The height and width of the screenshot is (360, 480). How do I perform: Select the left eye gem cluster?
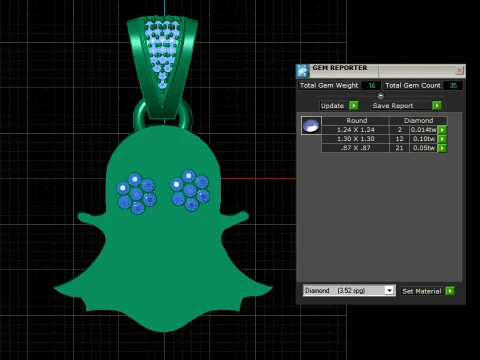point(136,194)
